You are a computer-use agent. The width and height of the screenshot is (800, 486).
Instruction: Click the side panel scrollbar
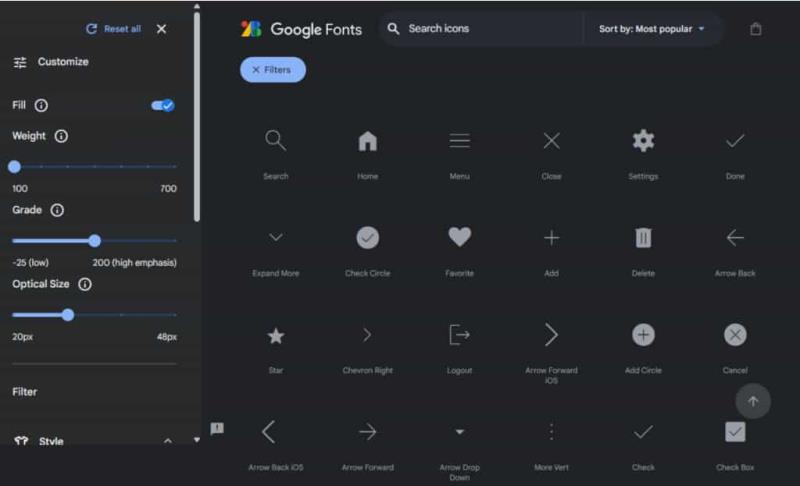[x=197, y=117]
